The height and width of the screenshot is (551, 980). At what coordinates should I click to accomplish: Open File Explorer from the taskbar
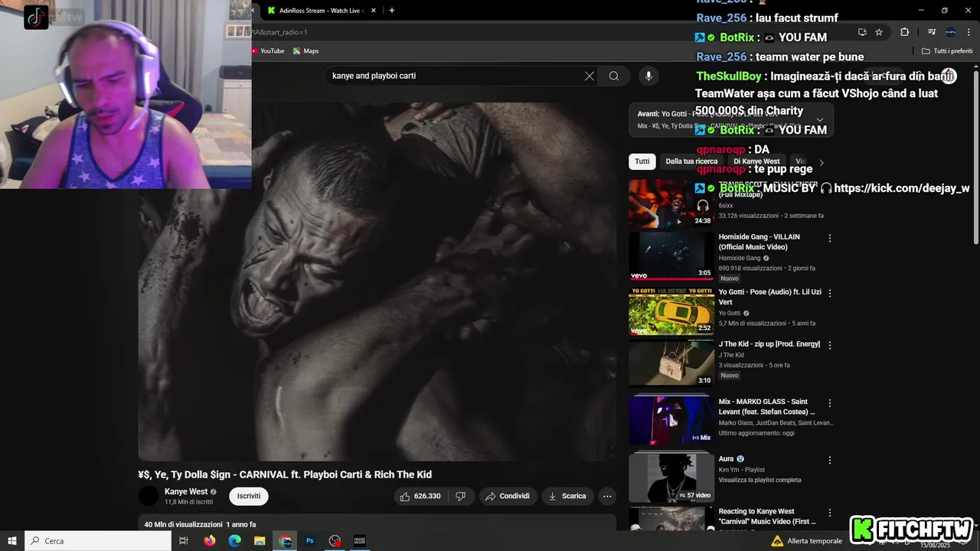(260, 540)
